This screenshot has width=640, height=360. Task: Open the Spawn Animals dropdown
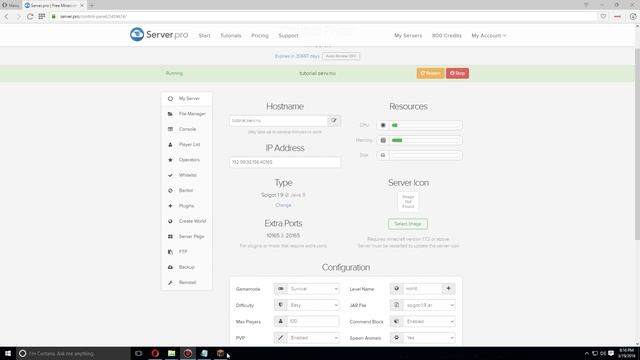(429, 338)
